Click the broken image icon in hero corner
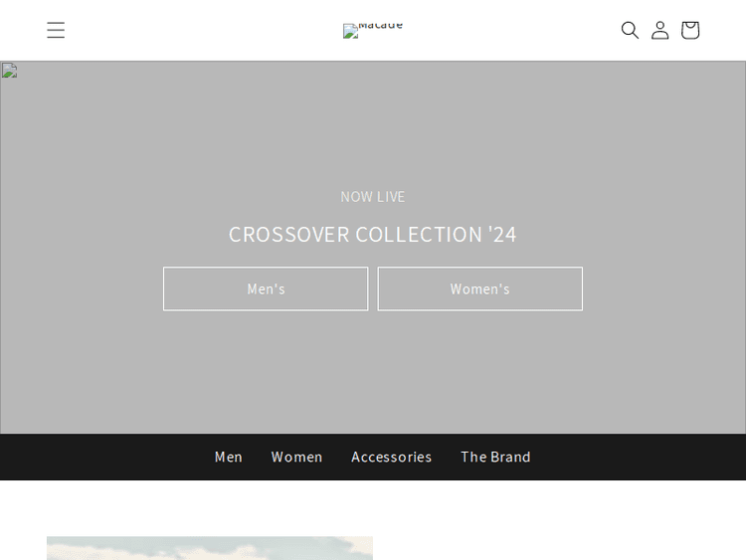Image resolution: width=746 pixels, height=560 pixels. [x=9, y=71]
